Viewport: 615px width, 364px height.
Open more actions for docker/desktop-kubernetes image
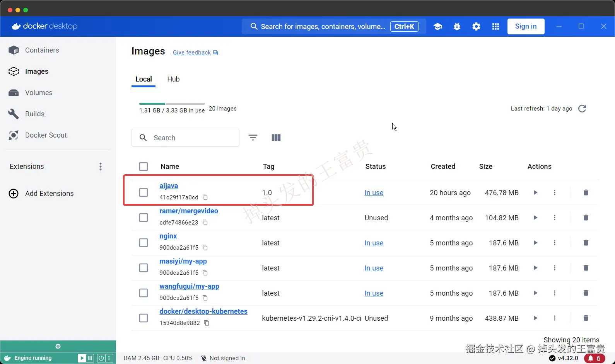[555, 318]
